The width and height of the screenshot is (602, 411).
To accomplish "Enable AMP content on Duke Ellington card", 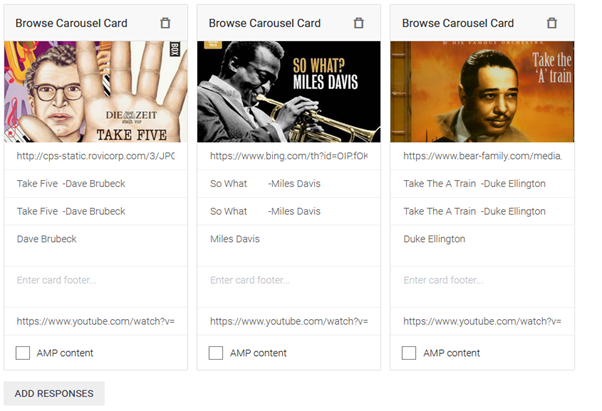I will click(409, 353).
